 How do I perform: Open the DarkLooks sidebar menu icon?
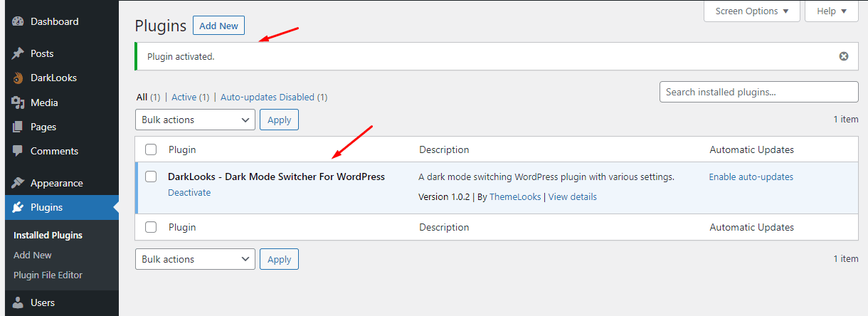(x=18, y=78)
